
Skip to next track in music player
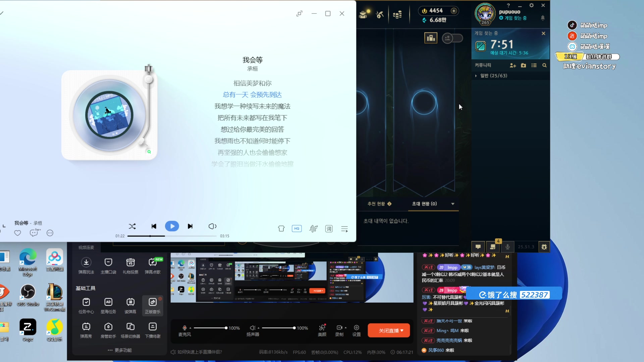[190, 226]
